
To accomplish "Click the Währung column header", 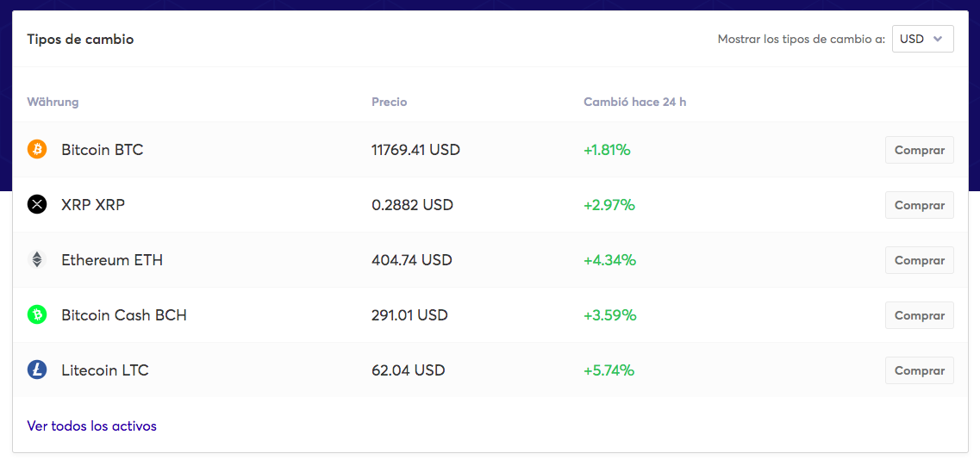I will pyautogui.click(x=53, y=102).
